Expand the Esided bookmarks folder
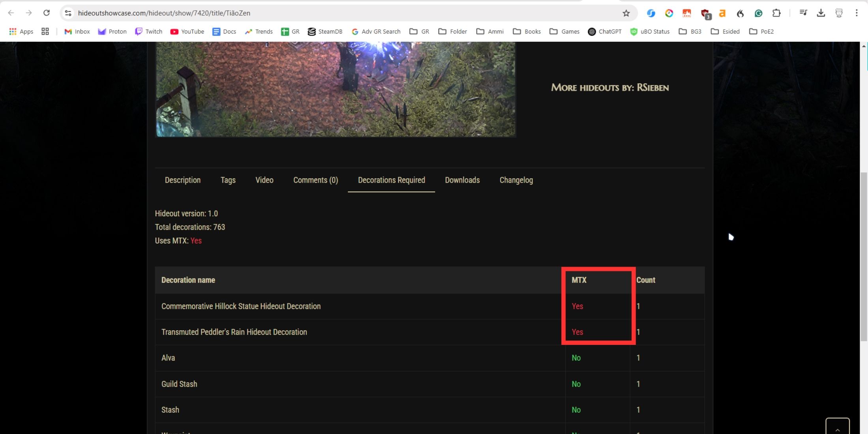Viewport: 868px width, 434px height. [725, 32]
